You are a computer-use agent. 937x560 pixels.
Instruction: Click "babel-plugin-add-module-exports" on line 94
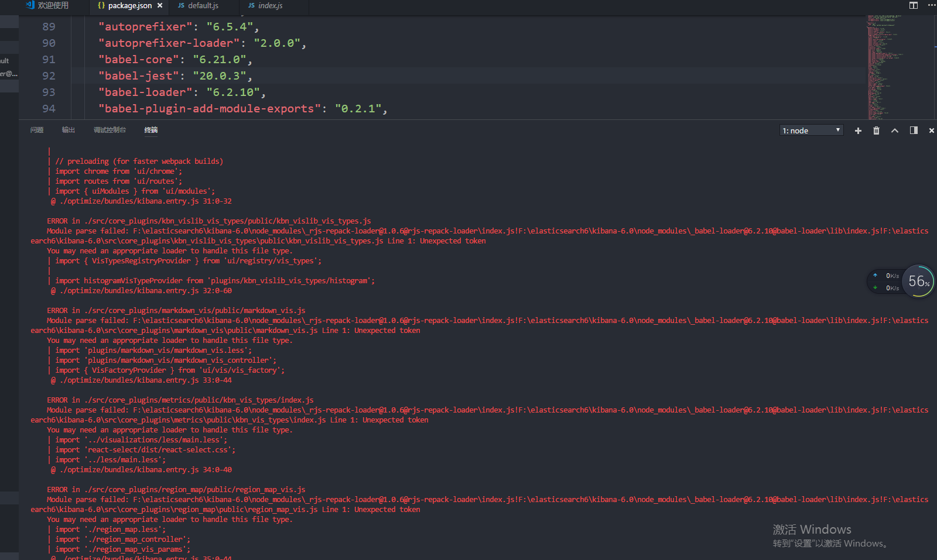click(x=210, y=109)
